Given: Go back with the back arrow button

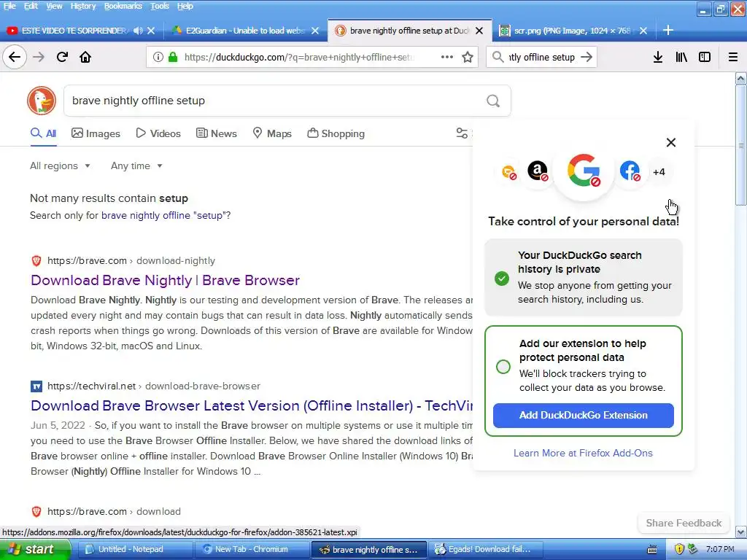Looking at the screenshot, I should (x=15, y=57).
